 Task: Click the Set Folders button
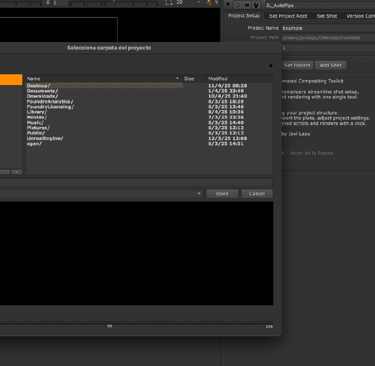(297, 65)
